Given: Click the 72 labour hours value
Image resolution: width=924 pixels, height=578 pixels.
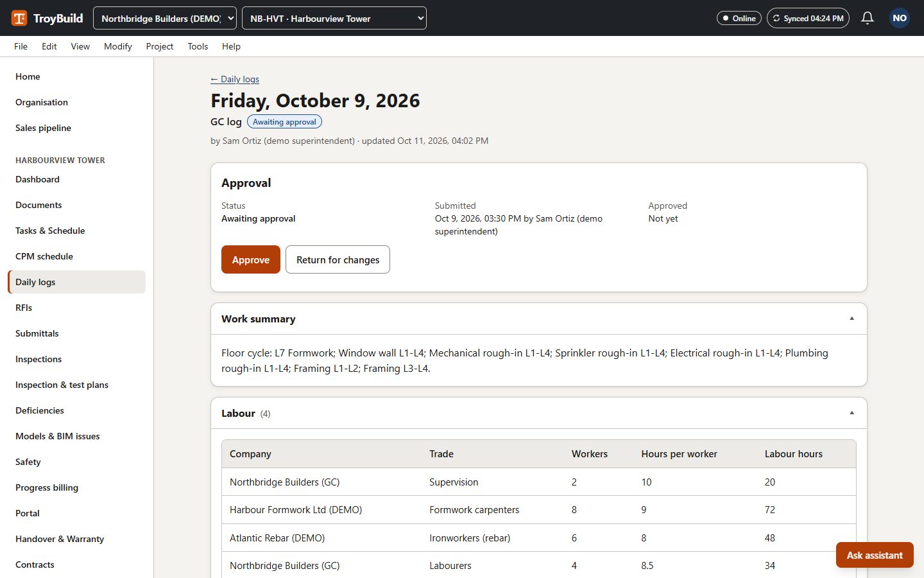Looking at the screenshot, I should click(770, 510).
